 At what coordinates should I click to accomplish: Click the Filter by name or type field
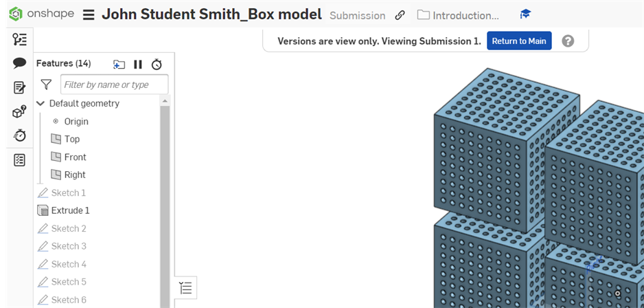[x=114, y=85]
